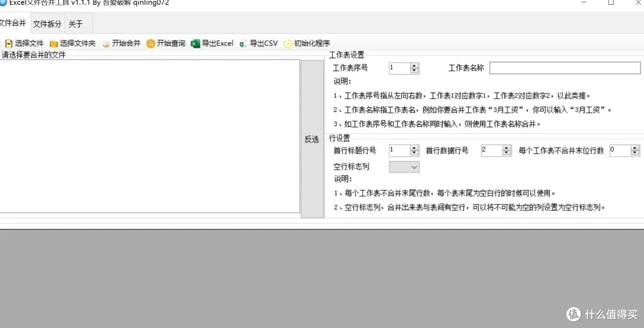Screen dimensions: 644x328
Task: Maximize the application window
Action: 611,2
